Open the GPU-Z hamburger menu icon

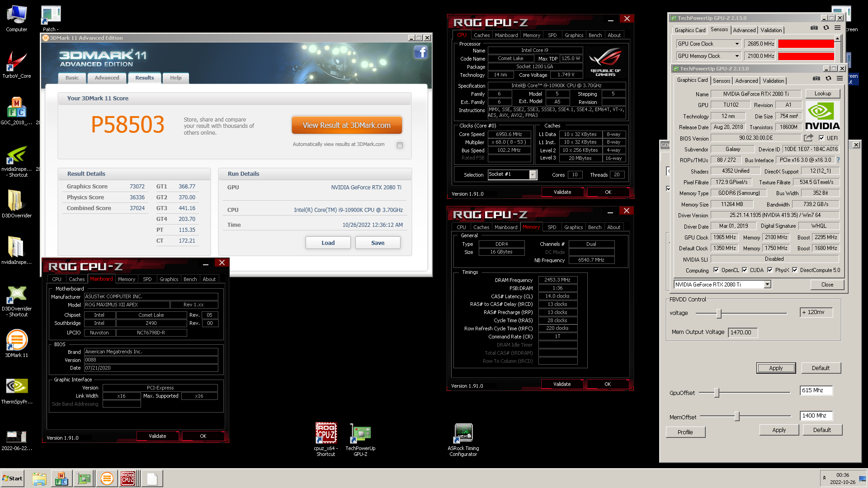[840, 79]
